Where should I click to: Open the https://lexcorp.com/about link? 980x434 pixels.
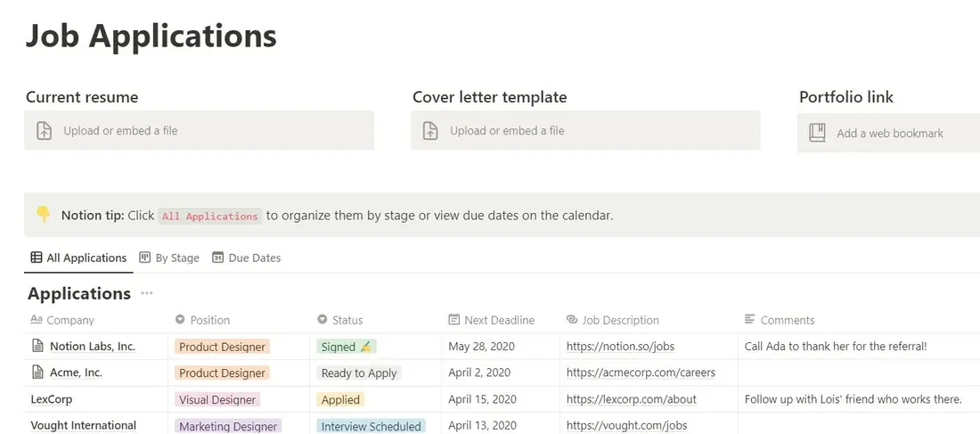pos(632,399)
